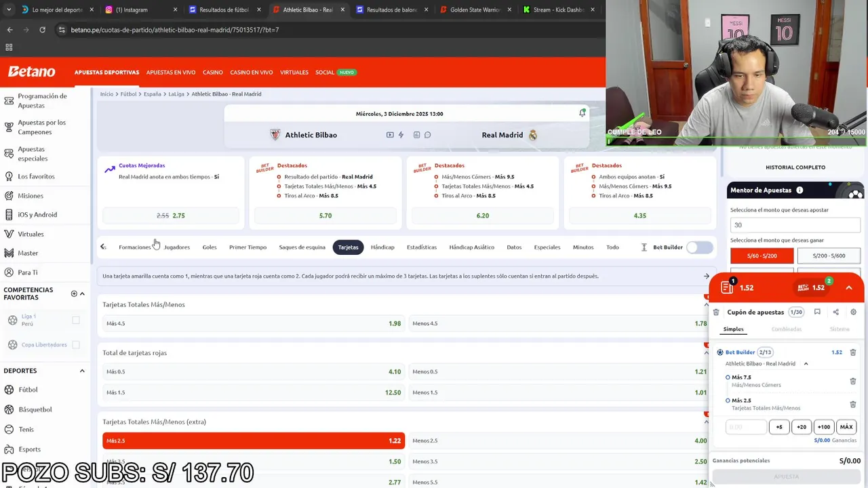
Task: Choose the S/60 - S/200 winnings range
Action: click(x=762, y=256)
